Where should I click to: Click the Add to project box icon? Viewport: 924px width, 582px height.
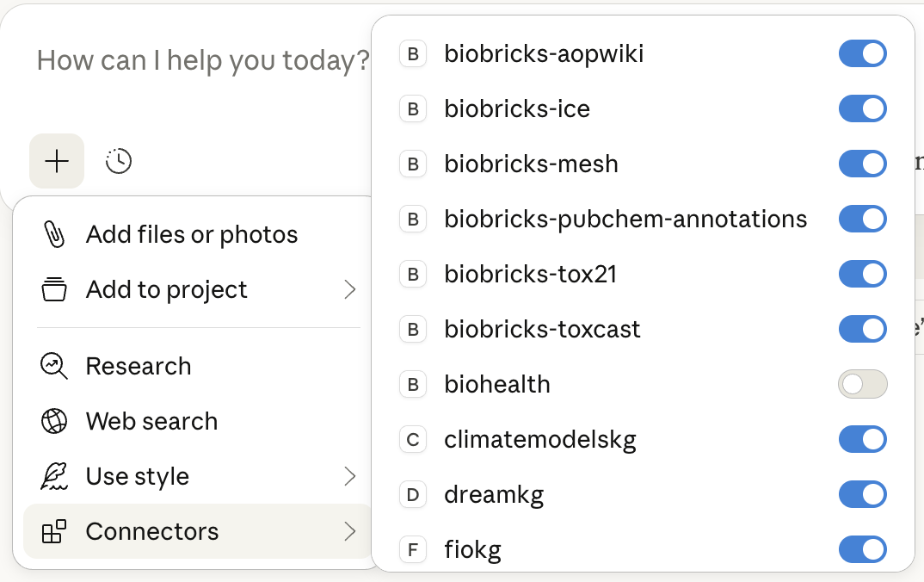(53, 289)
